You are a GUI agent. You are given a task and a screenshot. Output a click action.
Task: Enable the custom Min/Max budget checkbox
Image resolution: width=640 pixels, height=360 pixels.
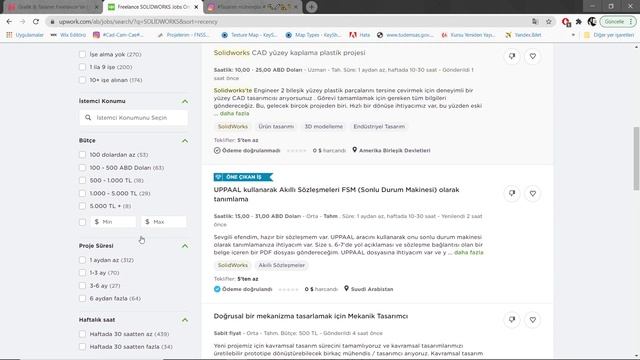click(82, 222)
